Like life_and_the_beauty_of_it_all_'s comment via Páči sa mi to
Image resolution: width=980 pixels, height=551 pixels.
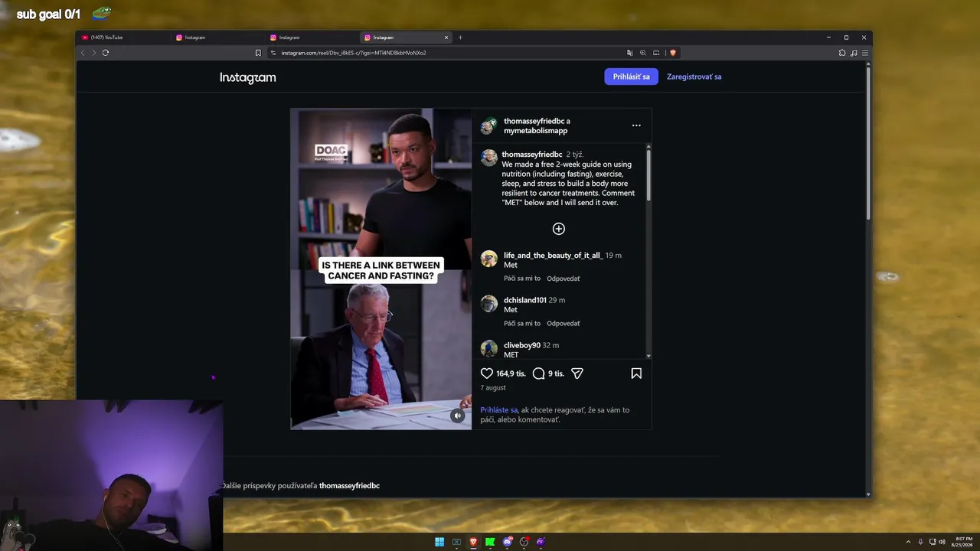coord(522,279)
